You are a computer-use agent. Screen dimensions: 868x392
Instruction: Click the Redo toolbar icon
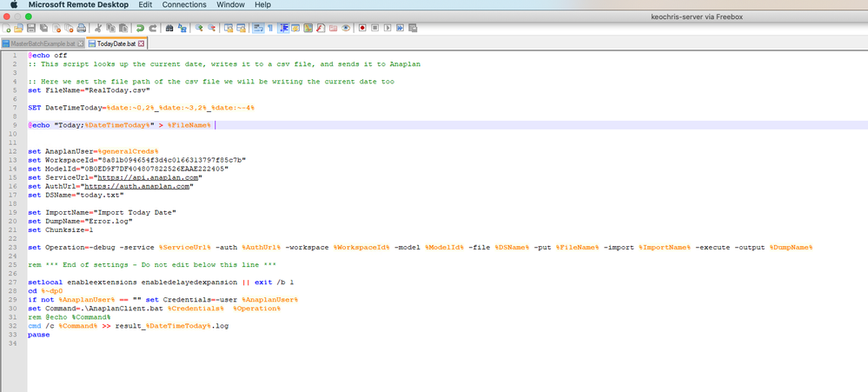point(152,28)
